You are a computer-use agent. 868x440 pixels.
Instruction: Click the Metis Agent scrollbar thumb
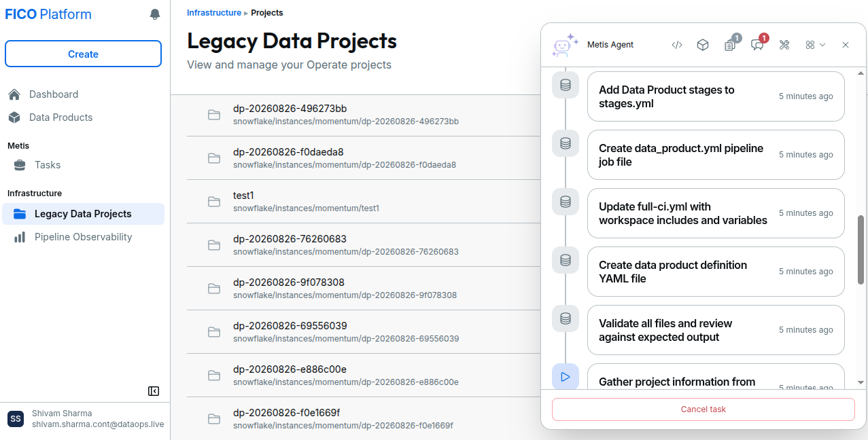point(861,250)
